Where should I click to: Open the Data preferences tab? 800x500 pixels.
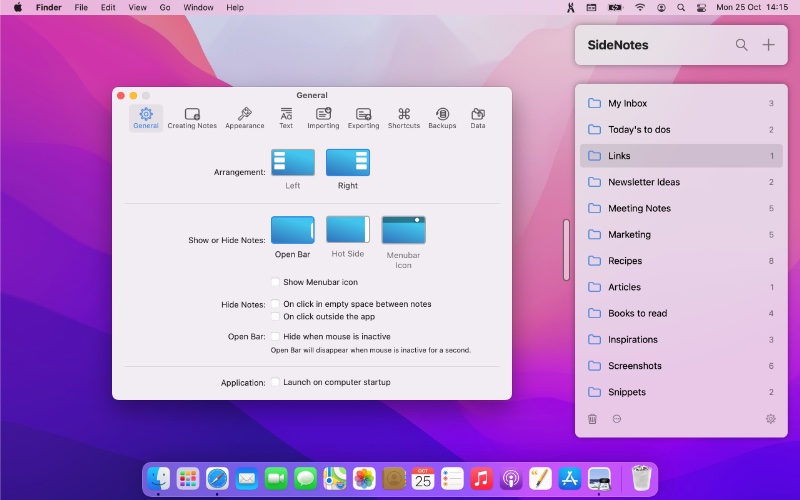478,118
